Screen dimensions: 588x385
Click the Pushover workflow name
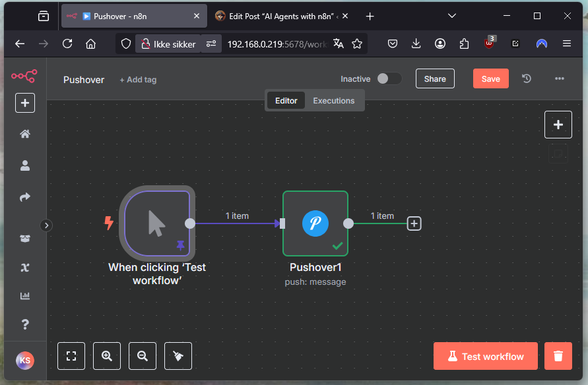point(84,80)
